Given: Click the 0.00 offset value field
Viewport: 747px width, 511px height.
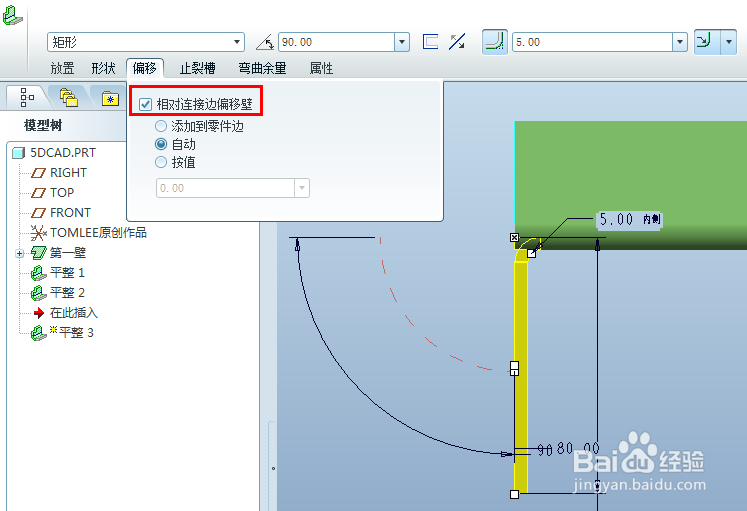Looking at the screenshot, I should click(225, 188).
